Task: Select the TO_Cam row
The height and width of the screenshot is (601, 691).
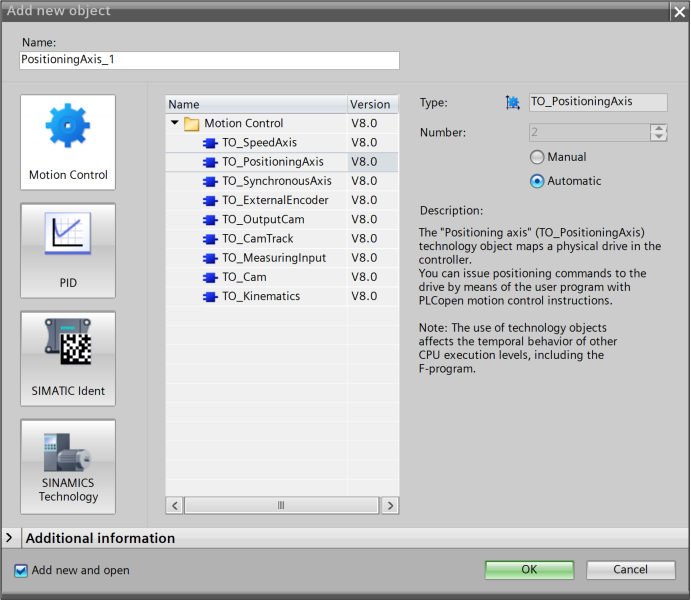Action: [282, 277]
